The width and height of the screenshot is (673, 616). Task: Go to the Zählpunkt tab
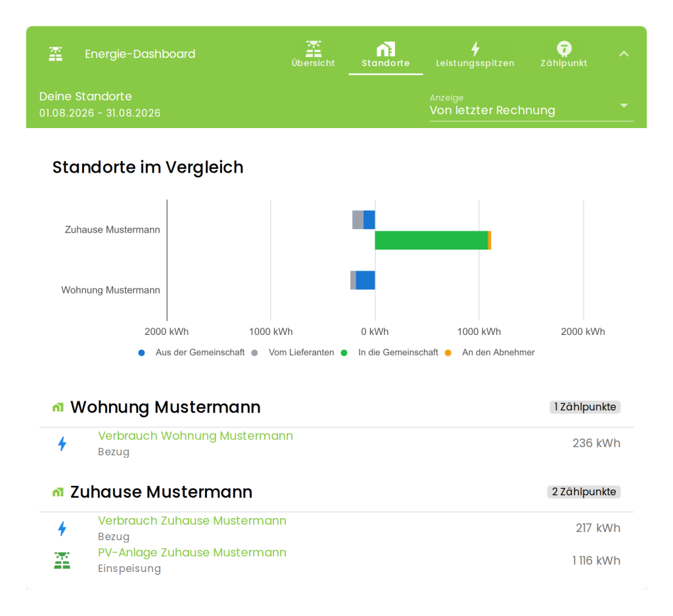click(x=563, y=55)
